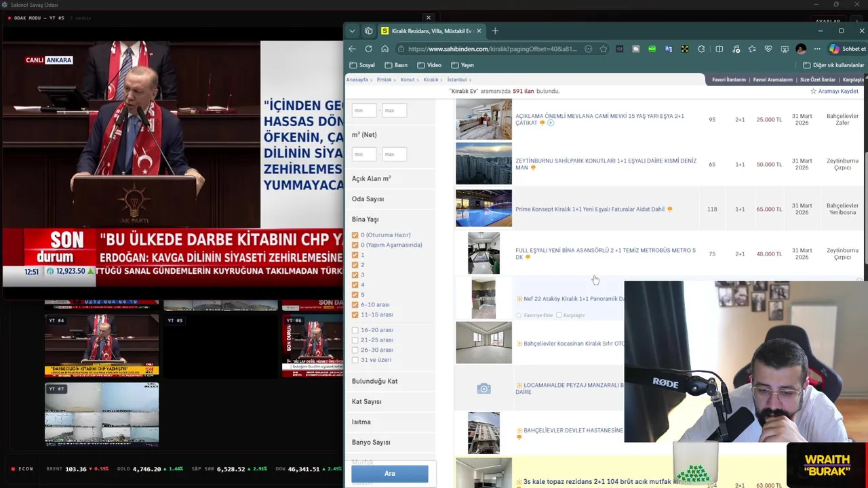Open the browser extensions puzzle icon

click(x=701, y=49)
